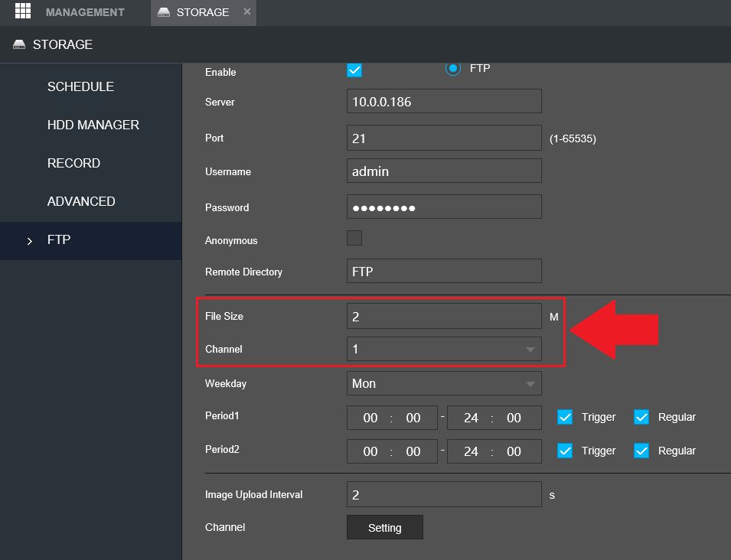Select the FTP radio button
The image size is (731, 560).
point(452,69)
